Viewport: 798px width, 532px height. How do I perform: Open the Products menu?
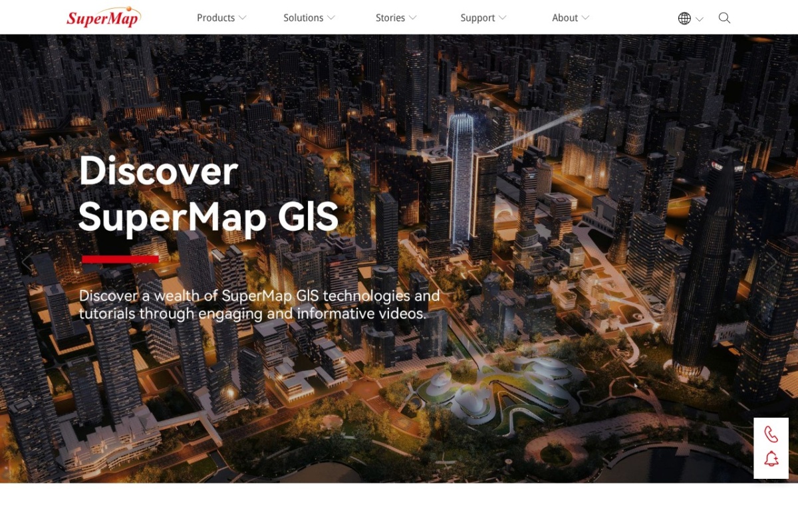coord(215,18)
